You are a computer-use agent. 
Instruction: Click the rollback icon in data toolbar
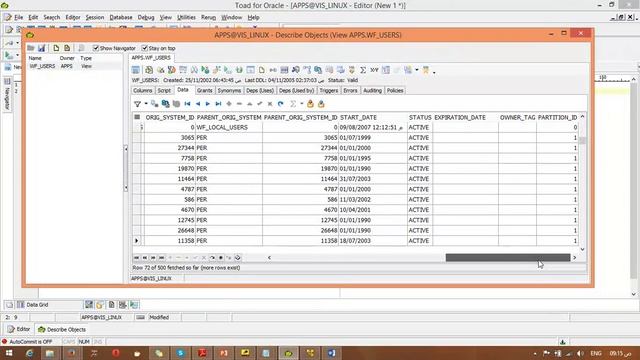pos(321,104)
